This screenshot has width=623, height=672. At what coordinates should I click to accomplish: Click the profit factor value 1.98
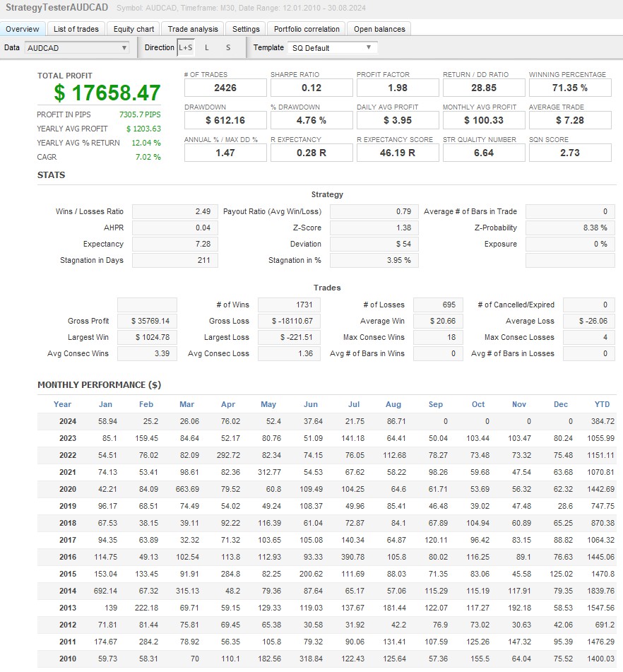[398, 88]
